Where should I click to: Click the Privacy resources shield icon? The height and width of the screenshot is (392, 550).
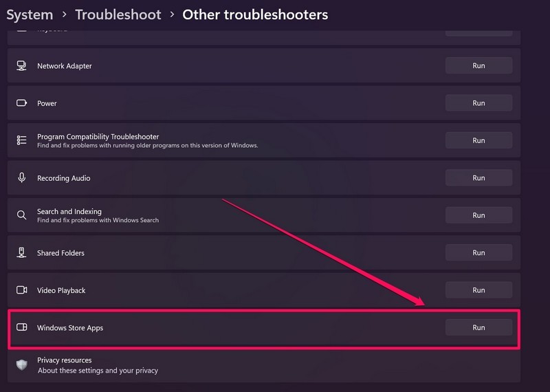coord(21,365)
